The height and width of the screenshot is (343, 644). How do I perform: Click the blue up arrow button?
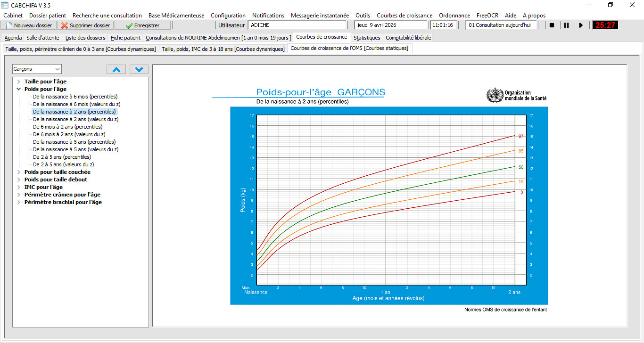(116, 69)
